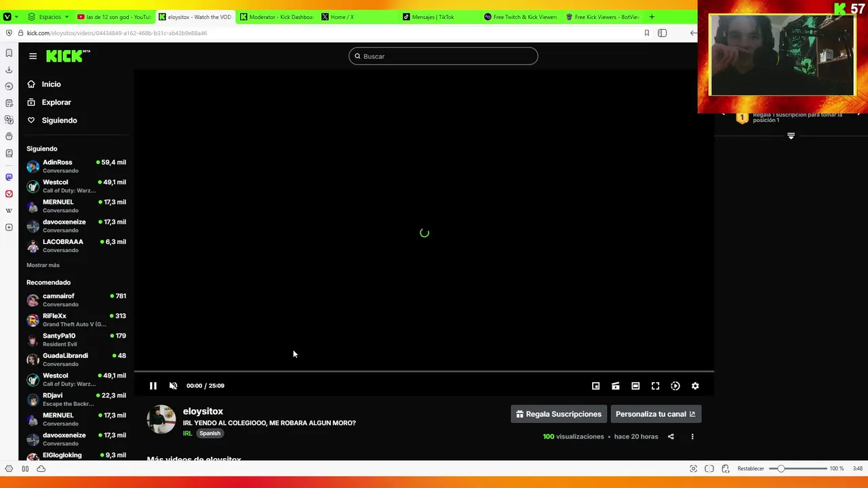Share the video via share icon
The image size is (868, 488).
tap(671, 436)
